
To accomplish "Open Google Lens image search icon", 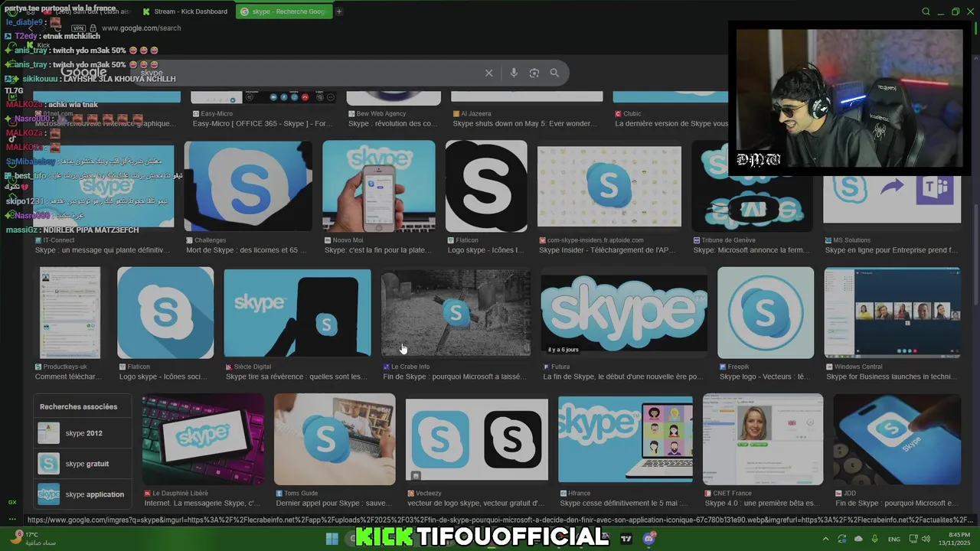I will [x=534, y=73].
